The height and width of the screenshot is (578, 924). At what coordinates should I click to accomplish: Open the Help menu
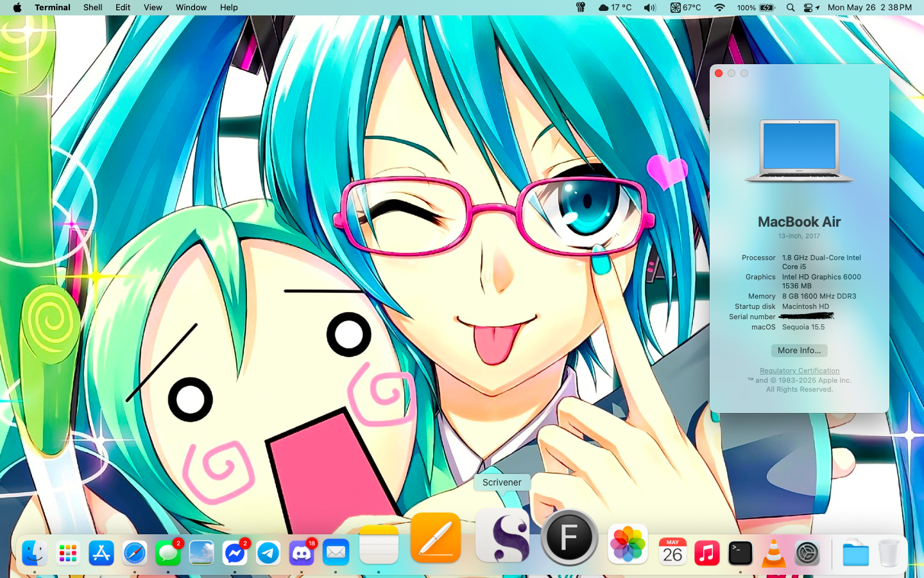click(229, 8)
